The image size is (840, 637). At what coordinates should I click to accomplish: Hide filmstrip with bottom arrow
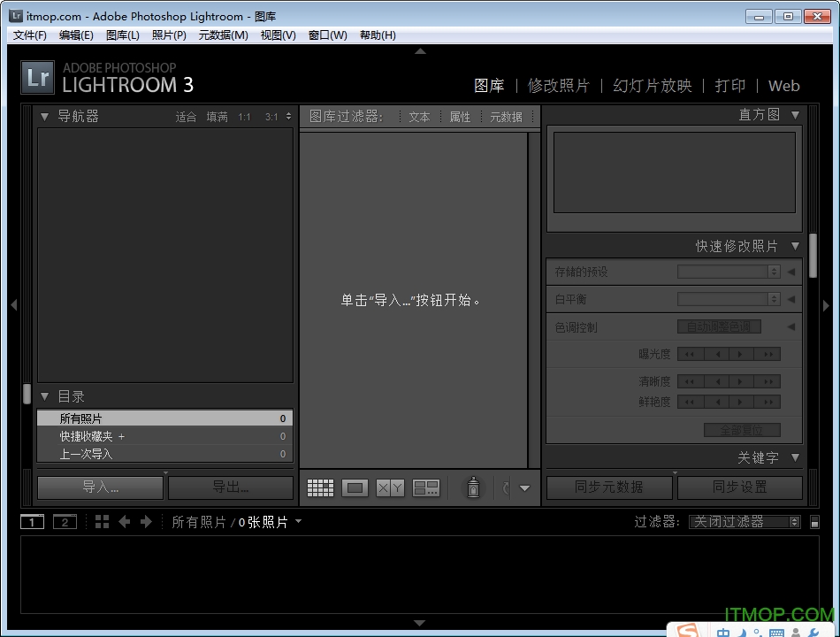419,623
